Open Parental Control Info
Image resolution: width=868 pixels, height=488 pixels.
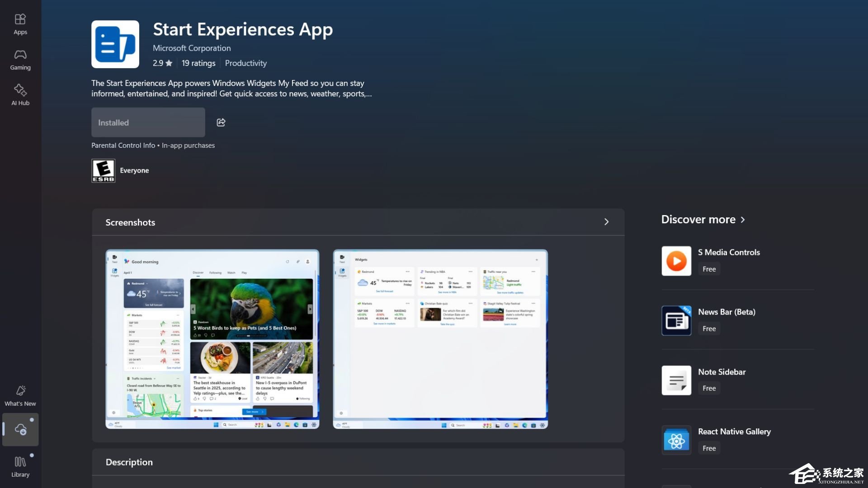(123, 145)
